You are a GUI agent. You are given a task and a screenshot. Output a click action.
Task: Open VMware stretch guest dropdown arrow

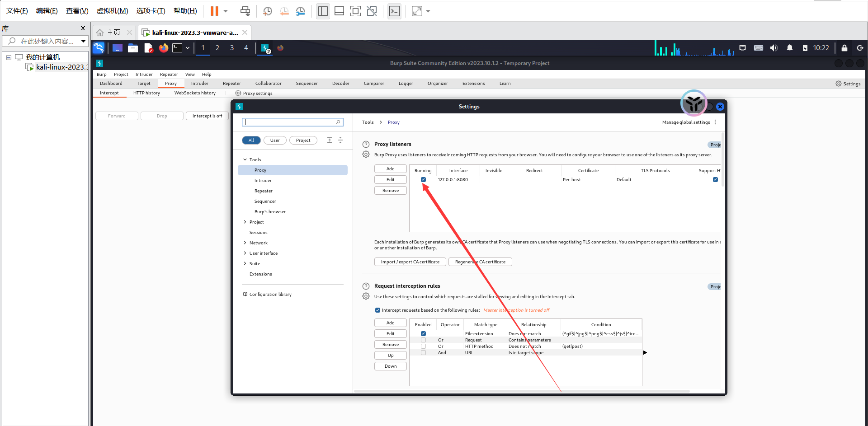[428, 11]
